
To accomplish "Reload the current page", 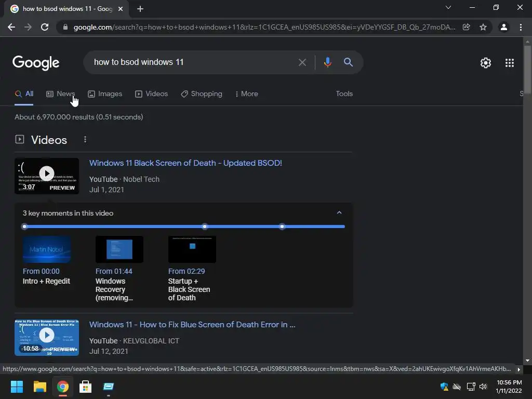I will pos(45,27).
